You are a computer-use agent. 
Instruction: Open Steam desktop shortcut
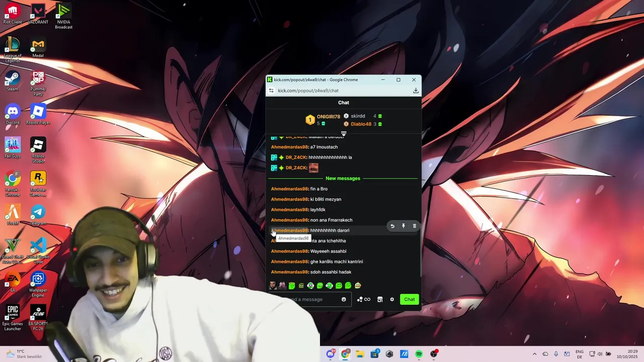click(13, 81)
